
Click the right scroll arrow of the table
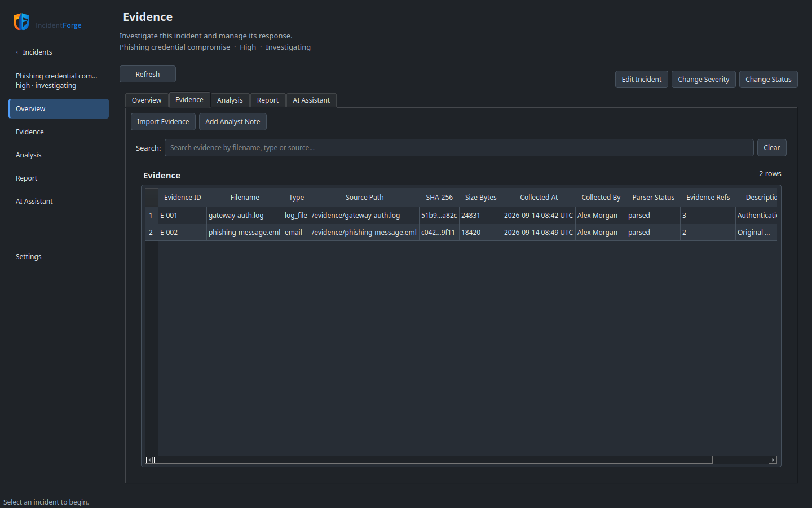pos(773,460)
